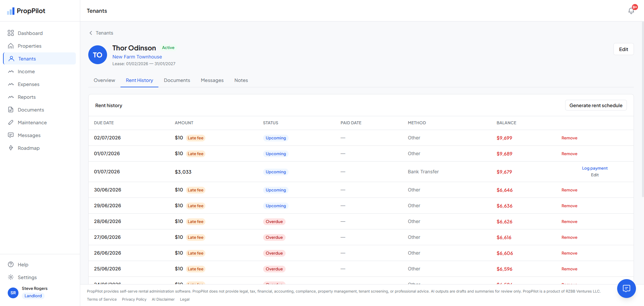Click the Landlord role badge

pos(33,296)
